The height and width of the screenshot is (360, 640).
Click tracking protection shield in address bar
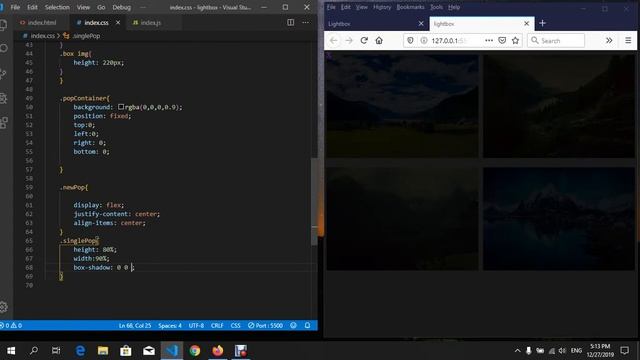410,40
